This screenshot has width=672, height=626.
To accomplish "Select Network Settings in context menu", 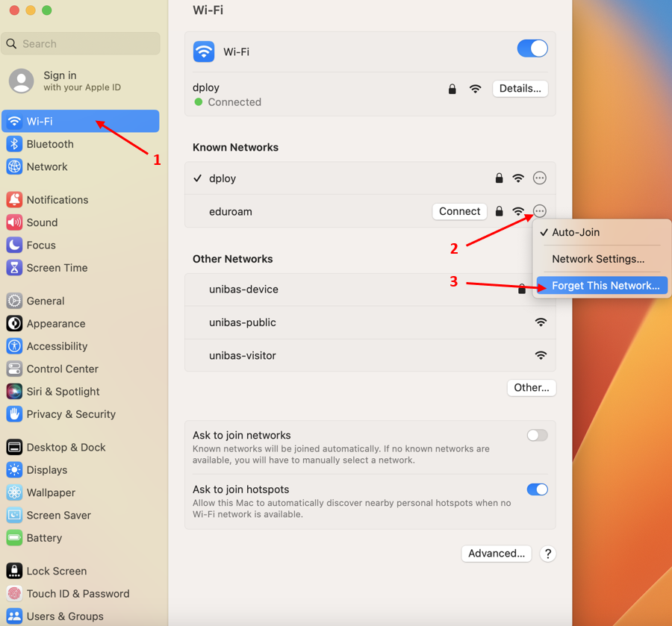I will tap(597, 259).
